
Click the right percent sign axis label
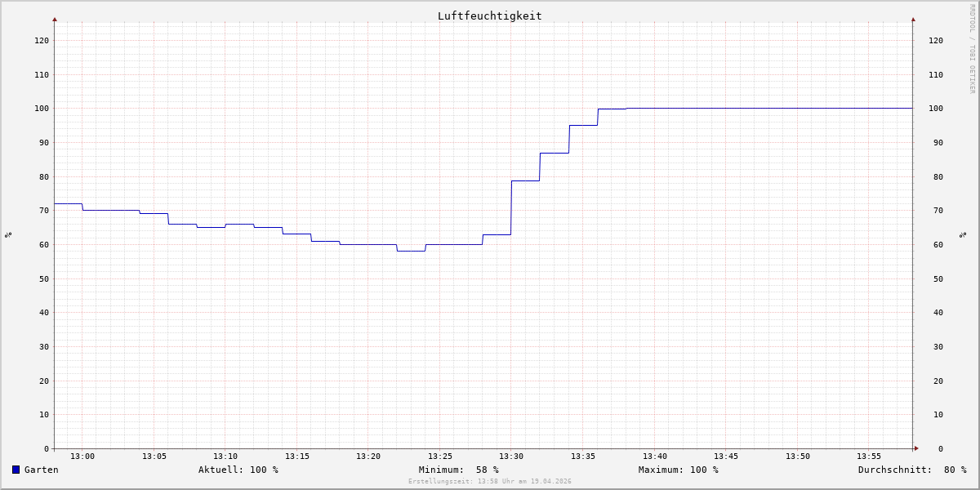pyautogui.click(x=963, y=235)
